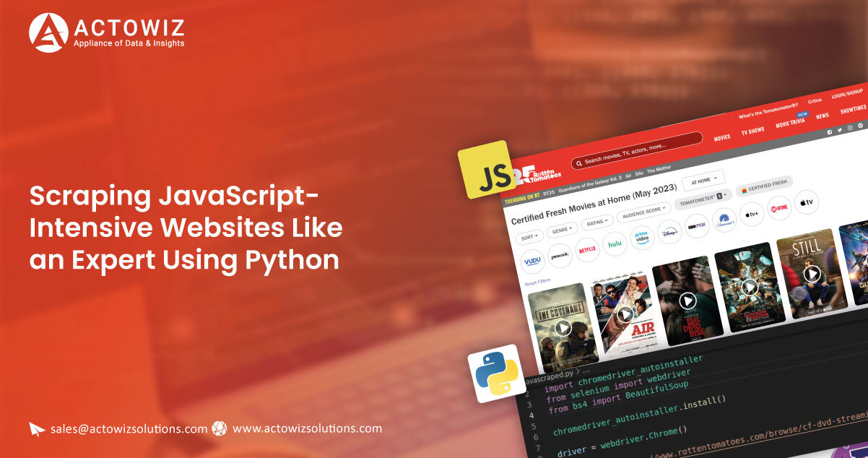Select the HBO Max streaming icon

click(697, 225)
